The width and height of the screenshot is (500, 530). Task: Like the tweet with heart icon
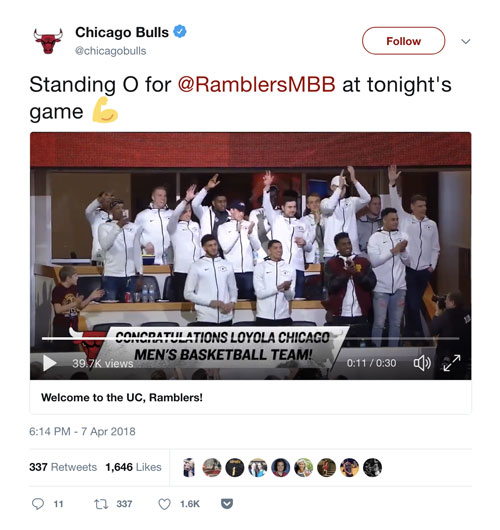pos(164,504)
